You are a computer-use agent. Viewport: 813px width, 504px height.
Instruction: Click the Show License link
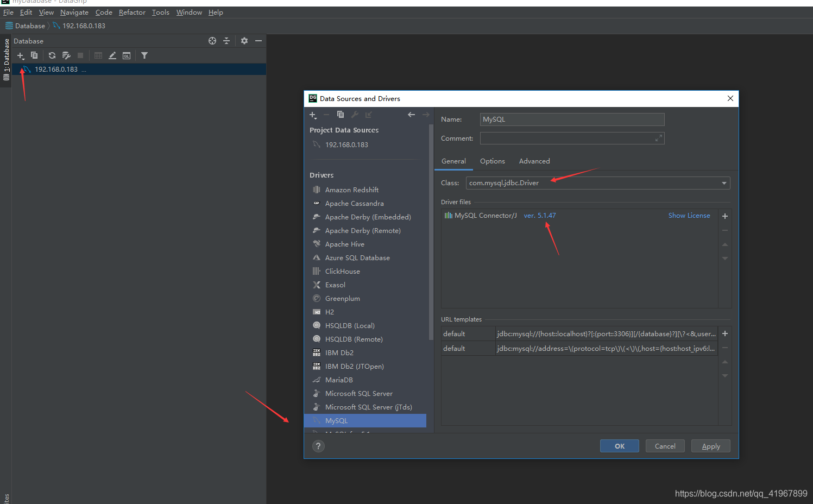pos(689,216)
